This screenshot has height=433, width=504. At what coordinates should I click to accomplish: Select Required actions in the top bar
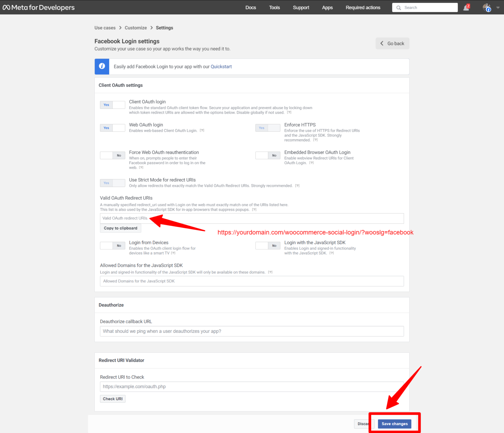point(363,7)
